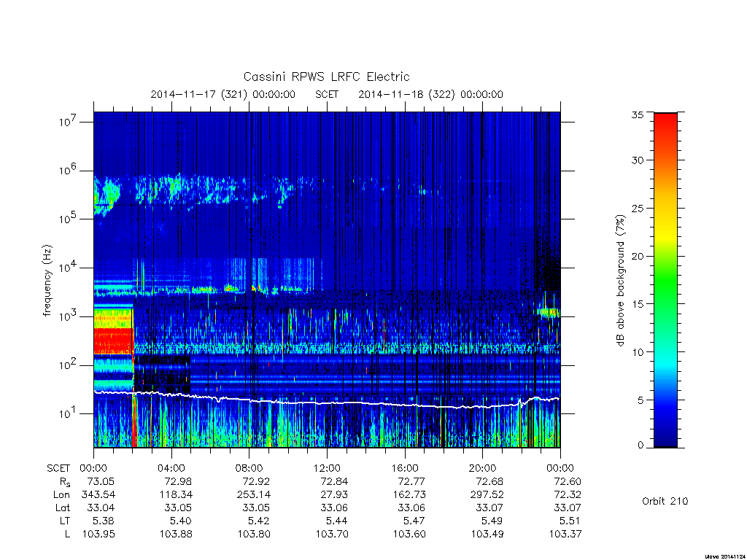
Task: Click the intense red burst near 300 Hz
Action: pyautogui.click(x=113, y=341)
